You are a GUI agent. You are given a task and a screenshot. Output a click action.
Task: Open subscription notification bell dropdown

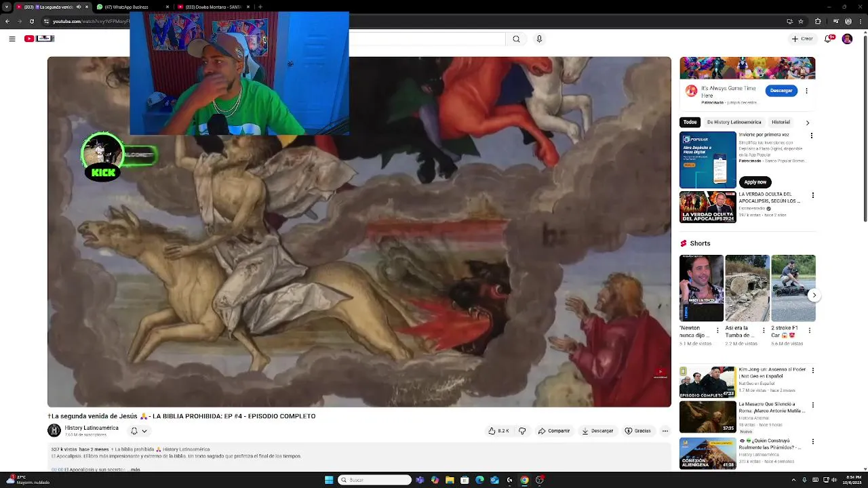tap(138, 430)
